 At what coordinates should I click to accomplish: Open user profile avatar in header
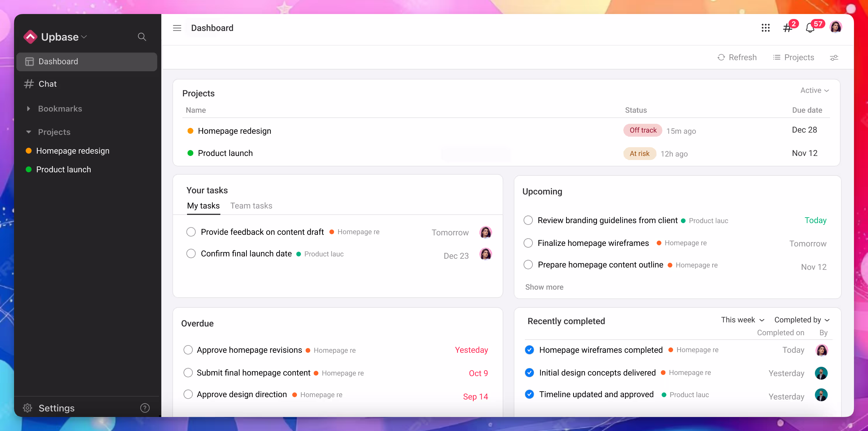(836, 27)
